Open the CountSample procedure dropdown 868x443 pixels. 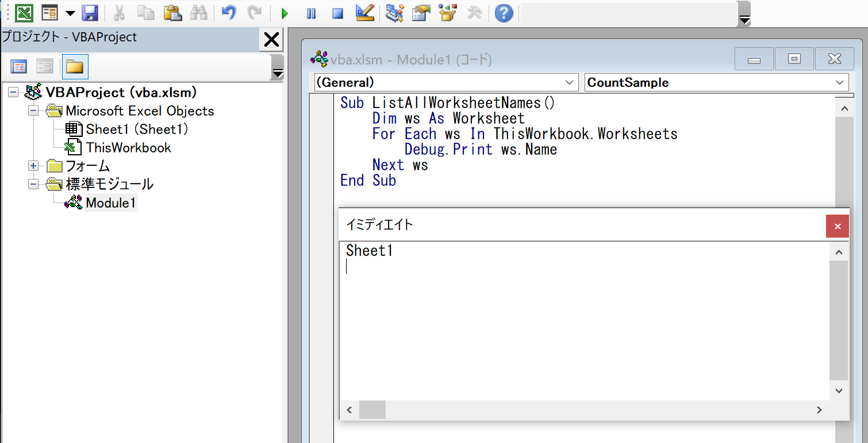tap(839, 83)
